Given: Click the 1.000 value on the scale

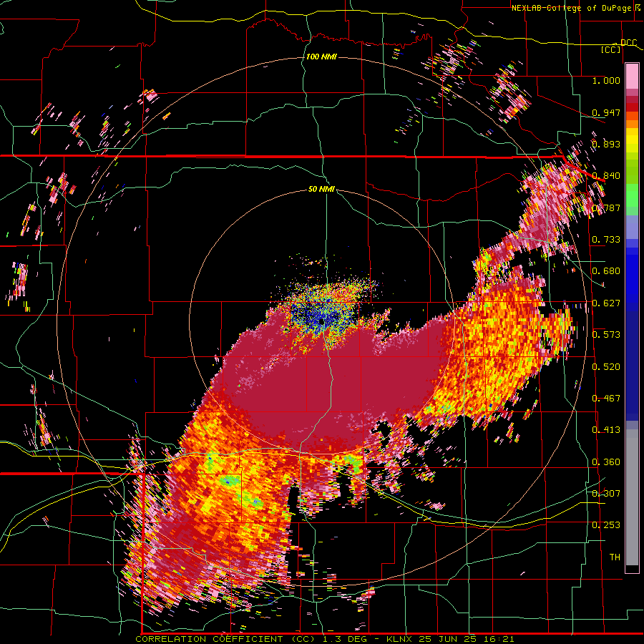Looking at the screenshot, I should point(606,80).
